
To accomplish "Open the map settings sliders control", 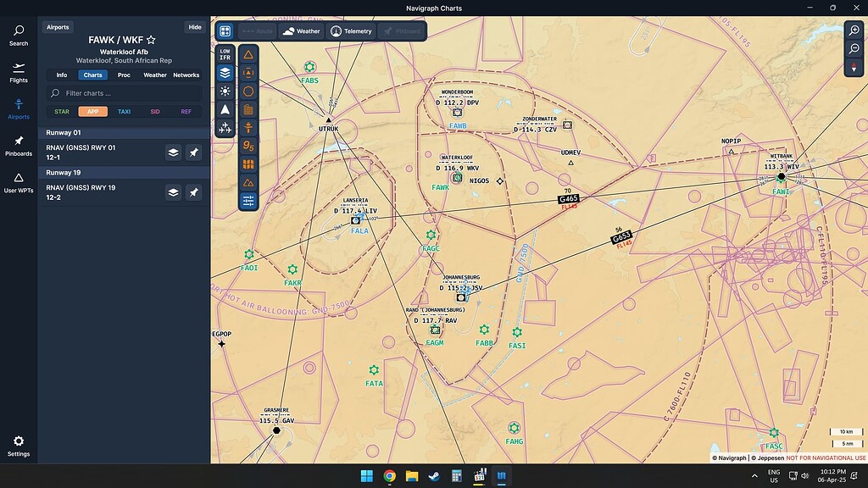I will coord(247,202).
